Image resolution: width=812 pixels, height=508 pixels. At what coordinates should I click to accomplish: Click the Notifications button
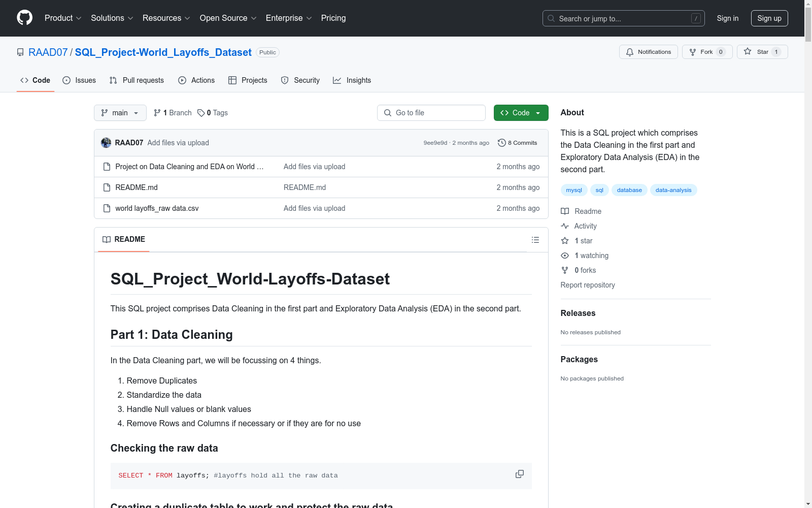click(x=649, y=52)
